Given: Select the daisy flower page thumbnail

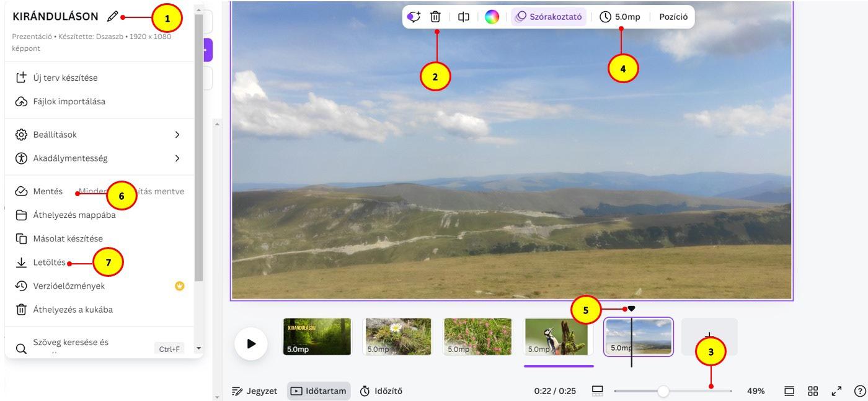Looking at the screenshot, I should 397,336.
